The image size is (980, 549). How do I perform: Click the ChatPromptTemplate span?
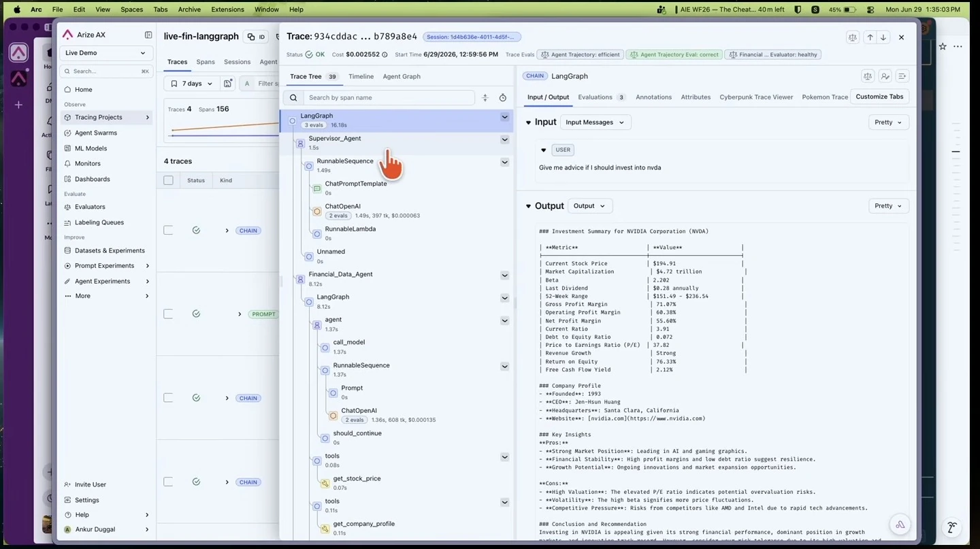(356, 184)
